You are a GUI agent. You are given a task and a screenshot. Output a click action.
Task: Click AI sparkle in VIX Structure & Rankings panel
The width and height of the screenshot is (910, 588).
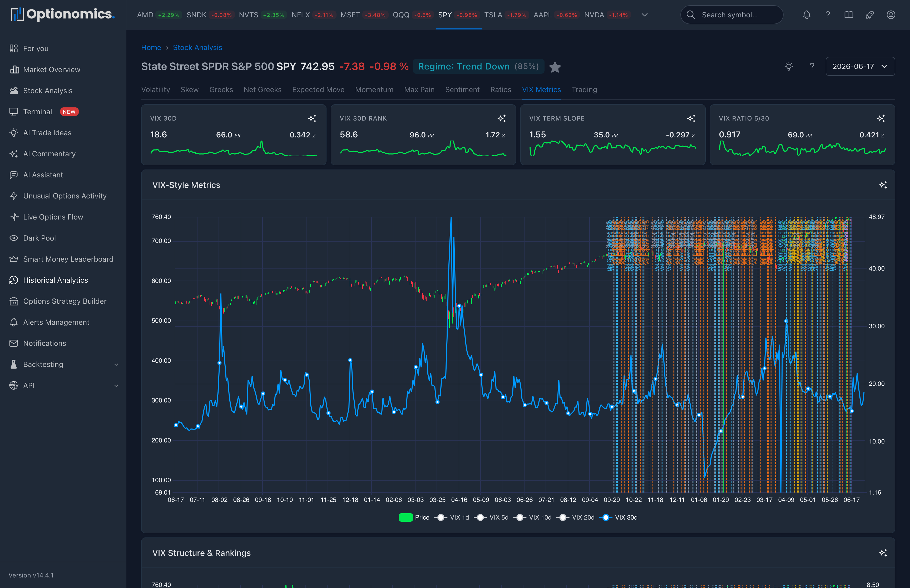coord(883,553)
